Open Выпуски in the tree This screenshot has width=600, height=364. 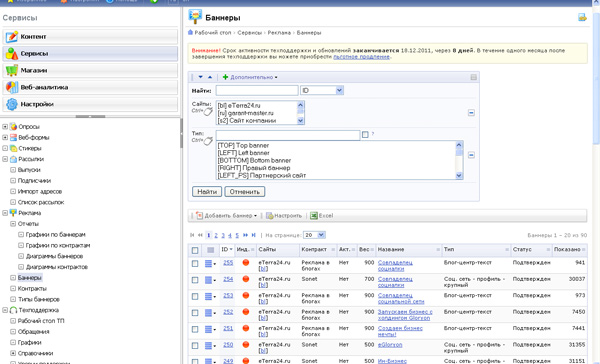pyautogui.click(x=29, y=170)
